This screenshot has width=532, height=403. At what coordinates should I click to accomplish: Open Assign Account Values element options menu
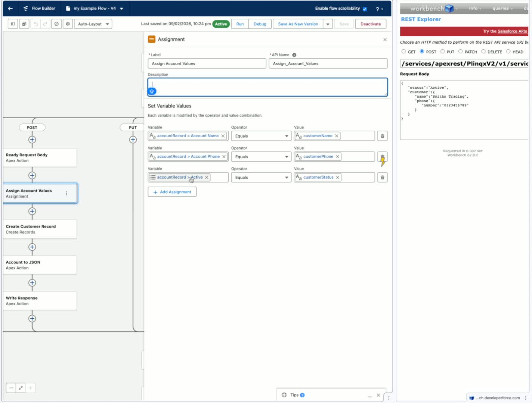tap(66, 193)
